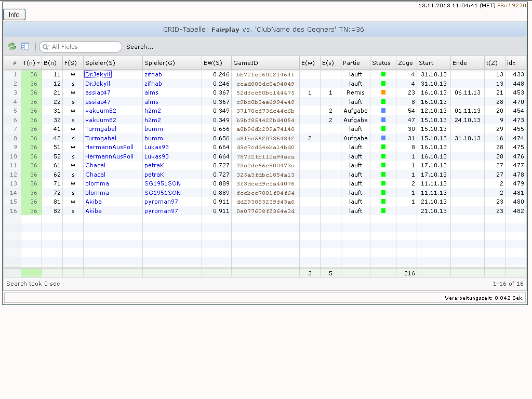Click green T(n) cell in row 5

(x=32, y=111)
